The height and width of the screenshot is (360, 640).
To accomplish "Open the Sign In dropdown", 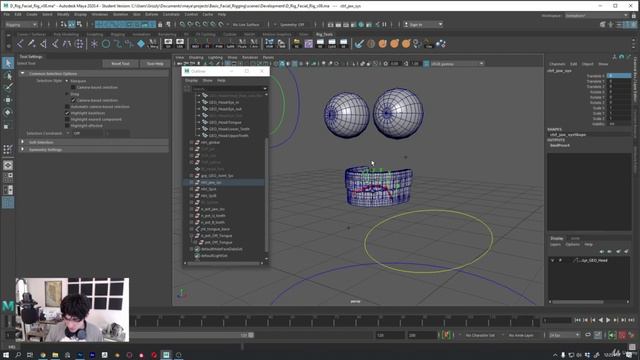I will [x=423, y=24].
